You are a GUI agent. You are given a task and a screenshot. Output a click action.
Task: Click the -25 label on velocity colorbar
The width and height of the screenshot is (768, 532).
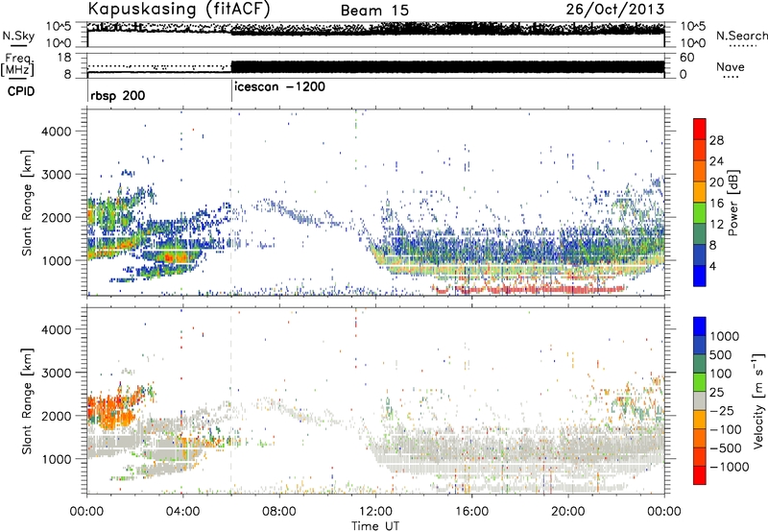tap(723, 411)
